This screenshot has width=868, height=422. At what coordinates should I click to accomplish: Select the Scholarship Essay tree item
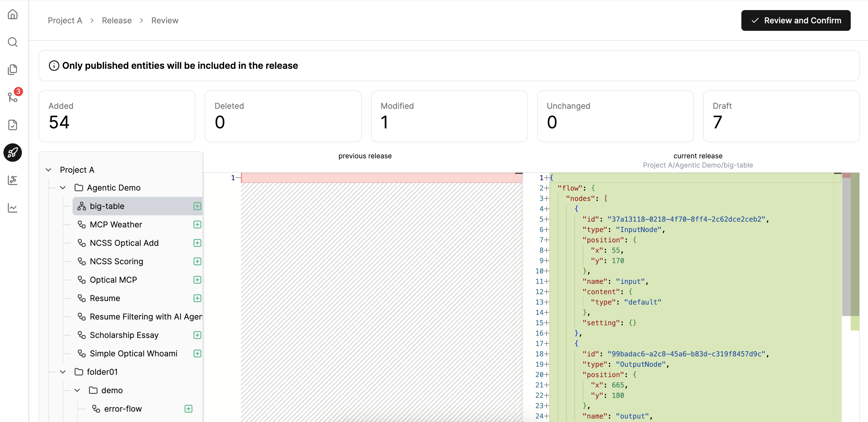click(x=138, y=335)
